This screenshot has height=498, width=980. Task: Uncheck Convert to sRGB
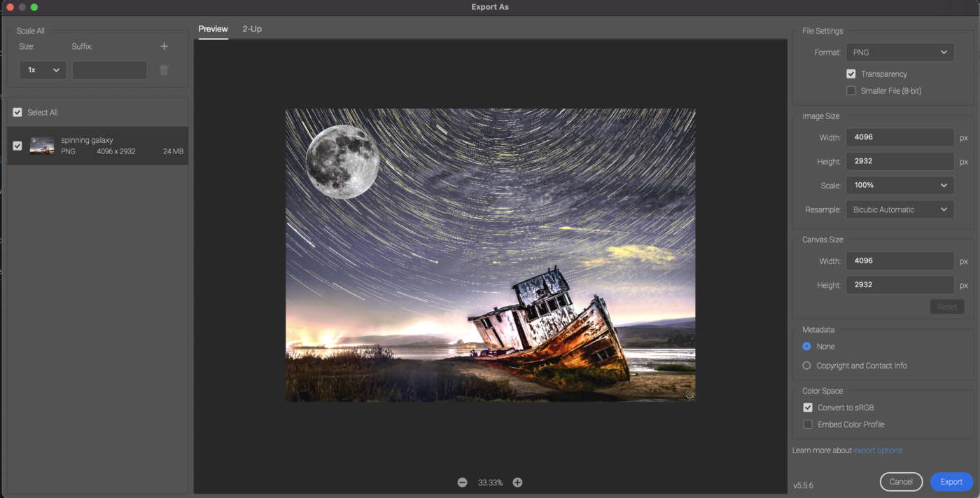(x=807, y=407)
